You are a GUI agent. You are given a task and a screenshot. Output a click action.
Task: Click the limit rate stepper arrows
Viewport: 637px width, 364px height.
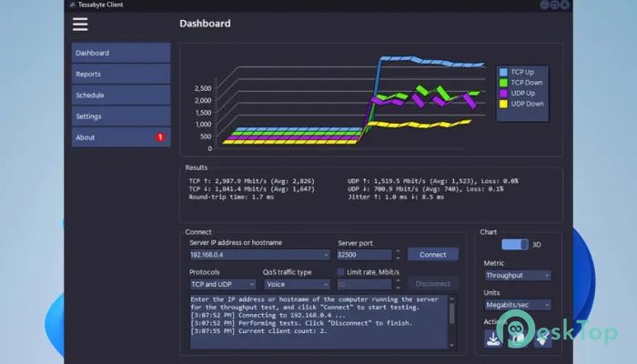tap(397, 284)
